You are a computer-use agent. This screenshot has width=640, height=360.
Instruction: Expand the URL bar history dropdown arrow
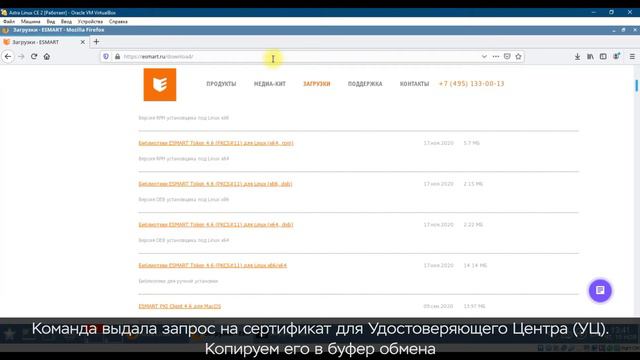pyautogui.click(x=484, y=57)
